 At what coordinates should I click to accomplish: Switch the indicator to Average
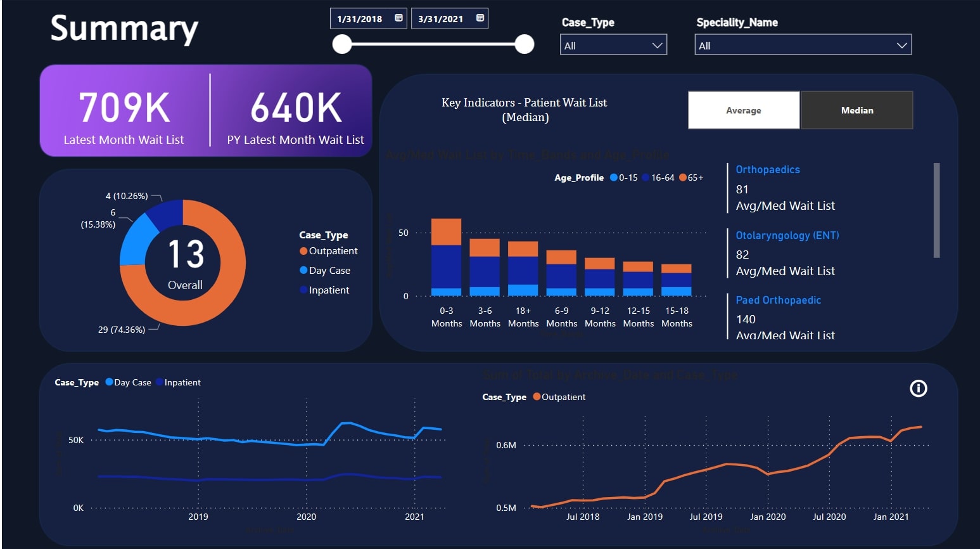[743, 110]
